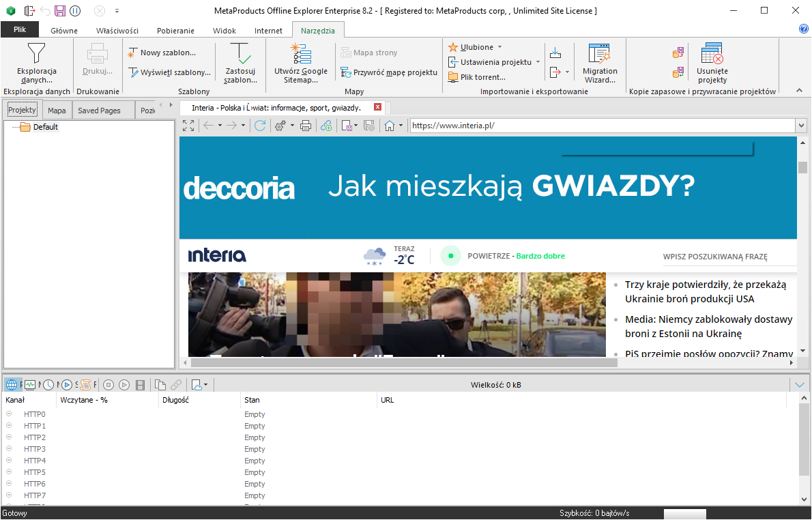
Task: Open headline about Ukrainie broń produkcji USA
Action: pyautogui.click(x=706, y=291)
